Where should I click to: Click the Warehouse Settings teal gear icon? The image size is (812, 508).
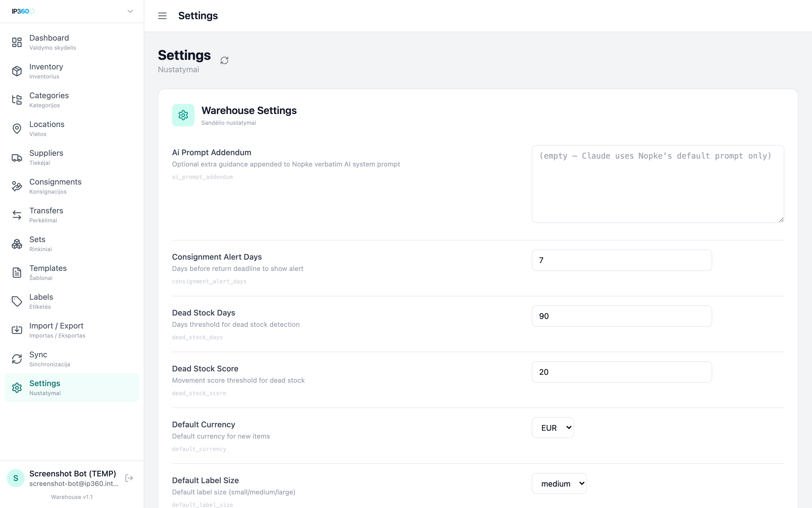183,115
